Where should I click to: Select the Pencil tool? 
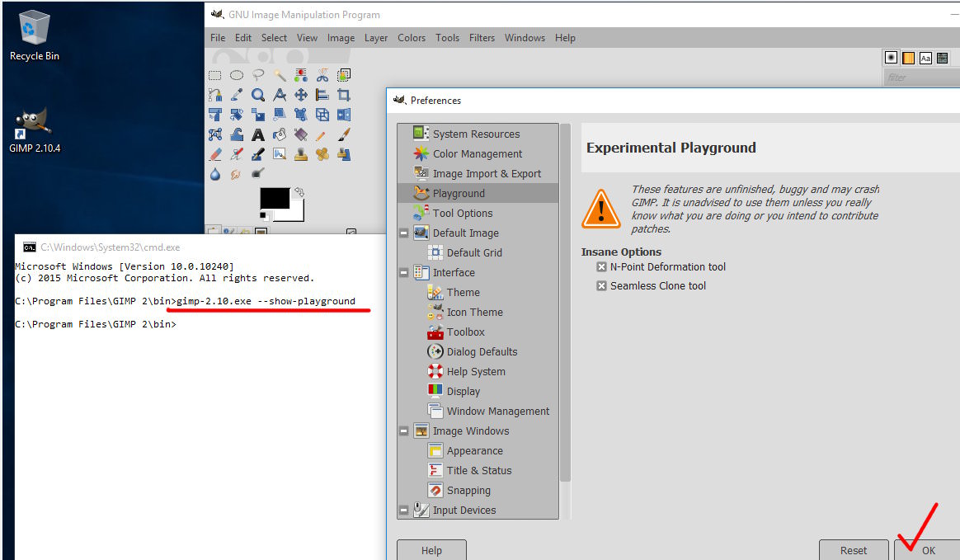click(322, 134)
